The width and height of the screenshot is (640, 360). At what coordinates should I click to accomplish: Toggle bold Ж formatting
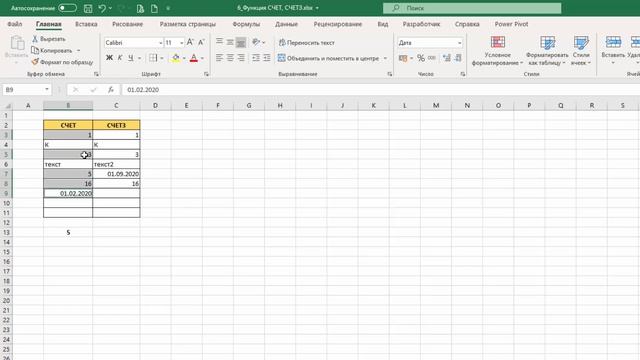(109, 58)
